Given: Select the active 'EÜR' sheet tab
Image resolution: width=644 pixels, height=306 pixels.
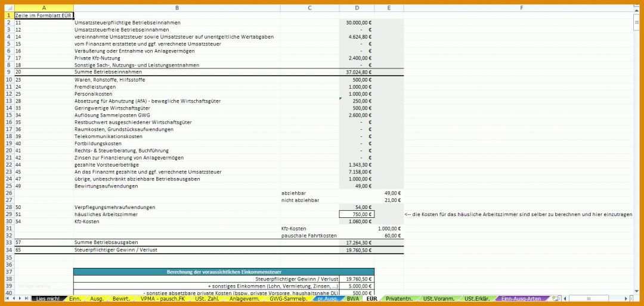Looking at the screenshot, I should [371, 299].
